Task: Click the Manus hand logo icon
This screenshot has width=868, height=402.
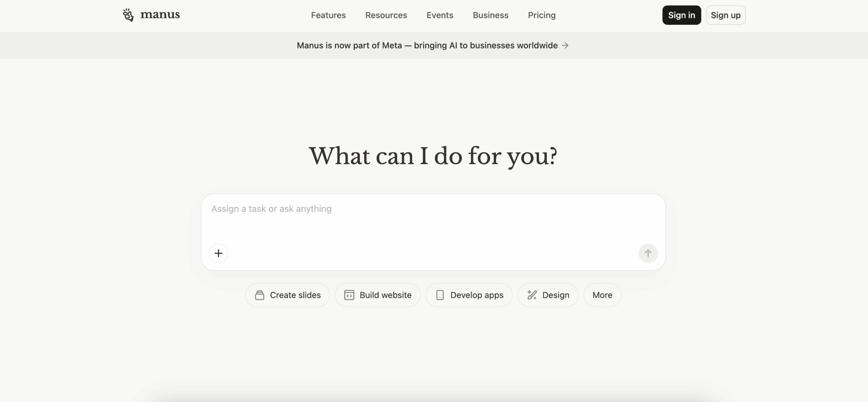Action: [x=128, y=15]
